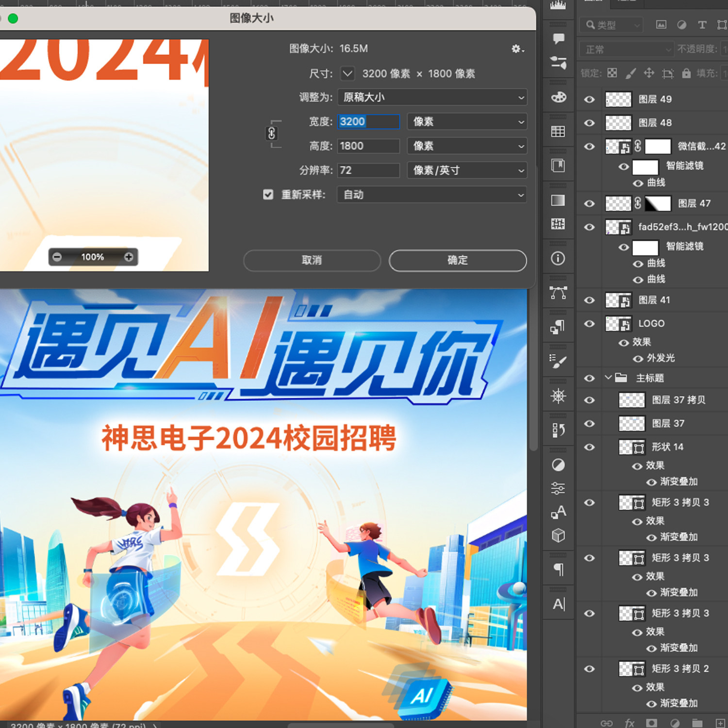This screenshot has height=728, width=728.
Task: Hide the 图层 49 layer
Action: point(589,99)
